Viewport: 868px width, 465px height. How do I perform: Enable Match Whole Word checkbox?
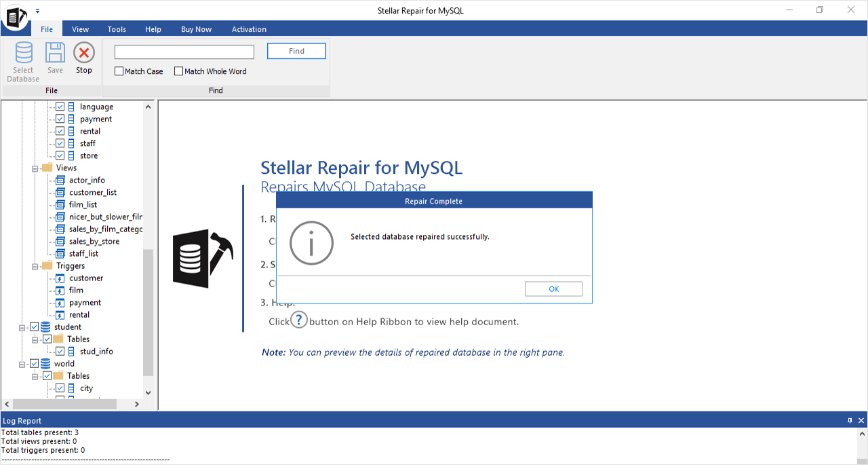(x=179, y=71)
